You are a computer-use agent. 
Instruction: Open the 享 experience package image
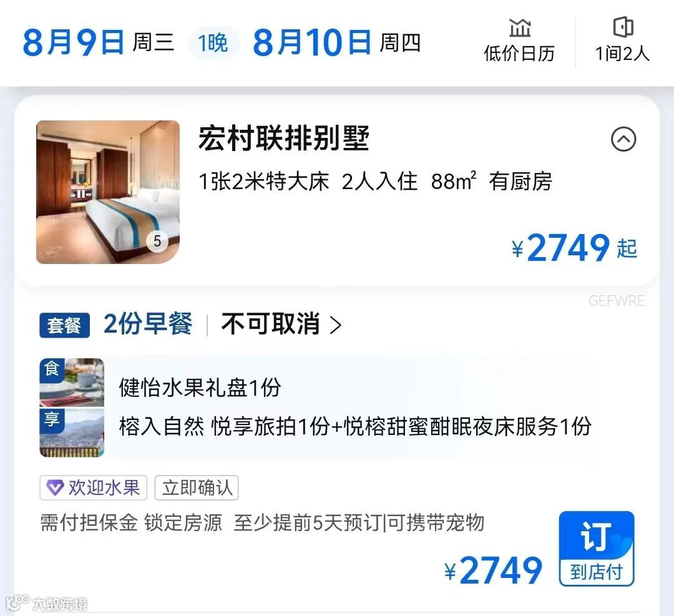72,433
